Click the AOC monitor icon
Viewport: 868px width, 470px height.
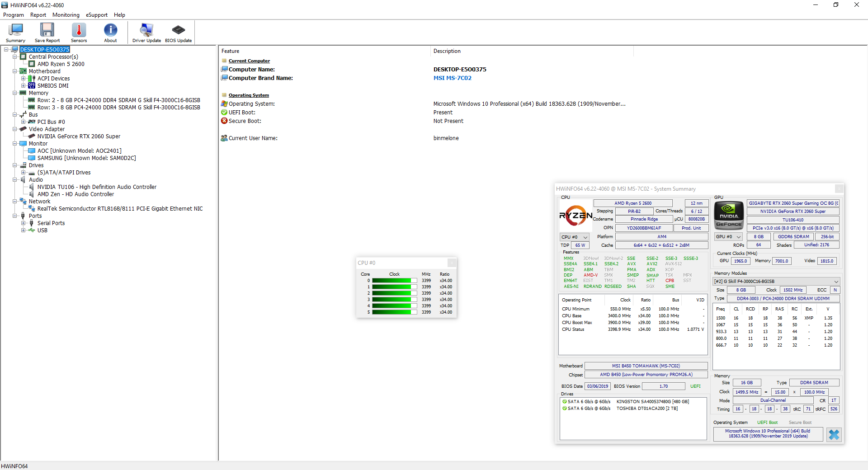32,151
